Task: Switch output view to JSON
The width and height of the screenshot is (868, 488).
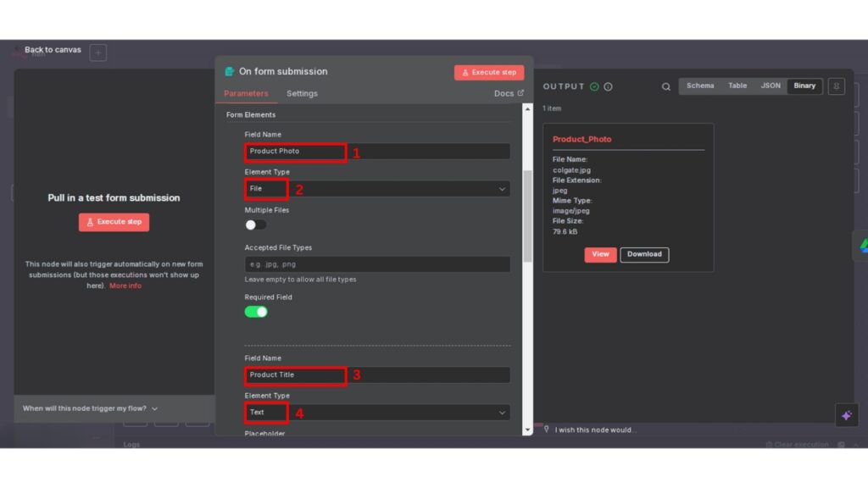Action: 771,86
